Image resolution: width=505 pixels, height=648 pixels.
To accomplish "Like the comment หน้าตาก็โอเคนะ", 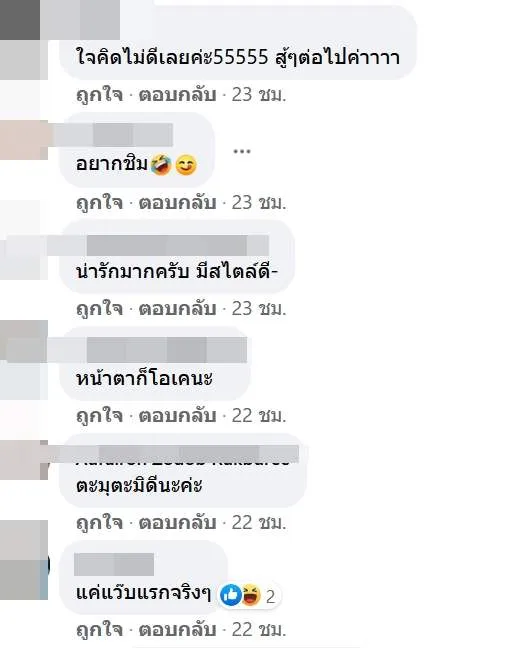I will (100, 416).
